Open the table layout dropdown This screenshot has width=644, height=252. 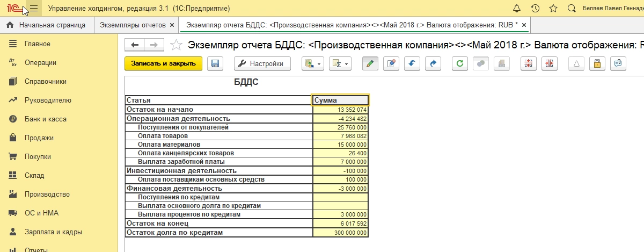[312, 63]
